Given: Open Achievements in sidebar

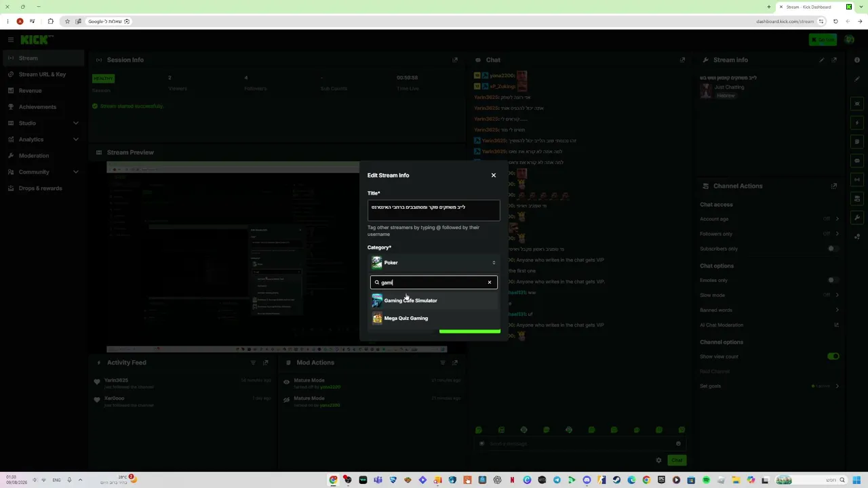Looking at the screenshot, I should coord(43,107).
